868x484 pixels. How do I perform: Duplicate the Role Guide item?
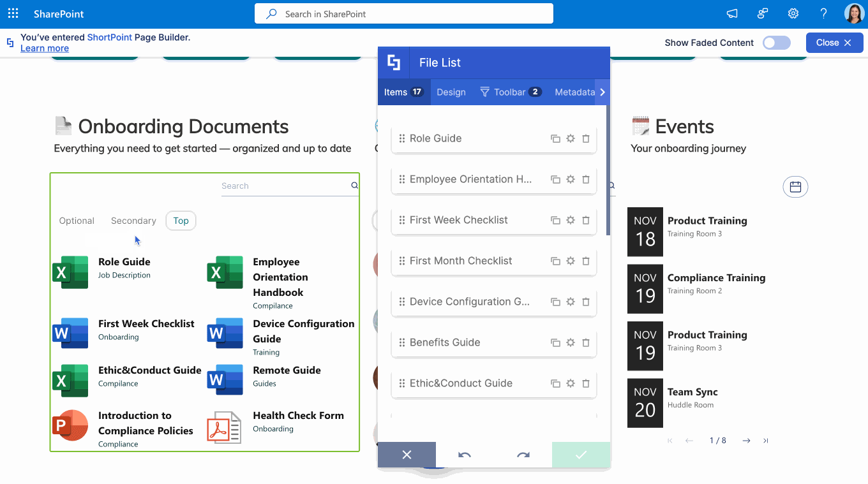[x=555, y=138]
